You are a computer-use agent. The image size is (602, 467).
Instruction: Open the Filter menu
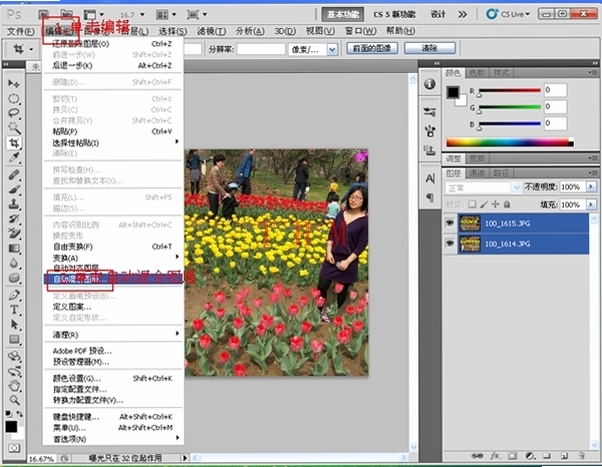point(211,31)
